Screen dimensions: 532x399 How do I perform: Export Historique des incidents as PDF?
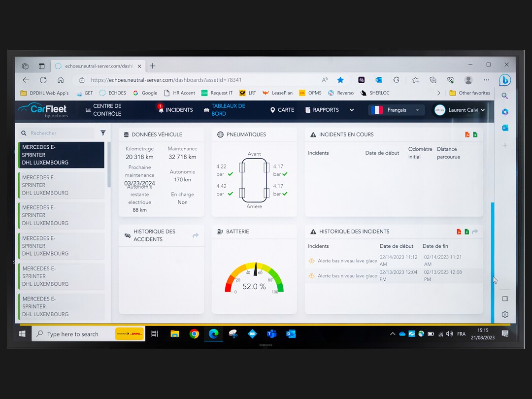pyautogui.click(x=459, y=232)
